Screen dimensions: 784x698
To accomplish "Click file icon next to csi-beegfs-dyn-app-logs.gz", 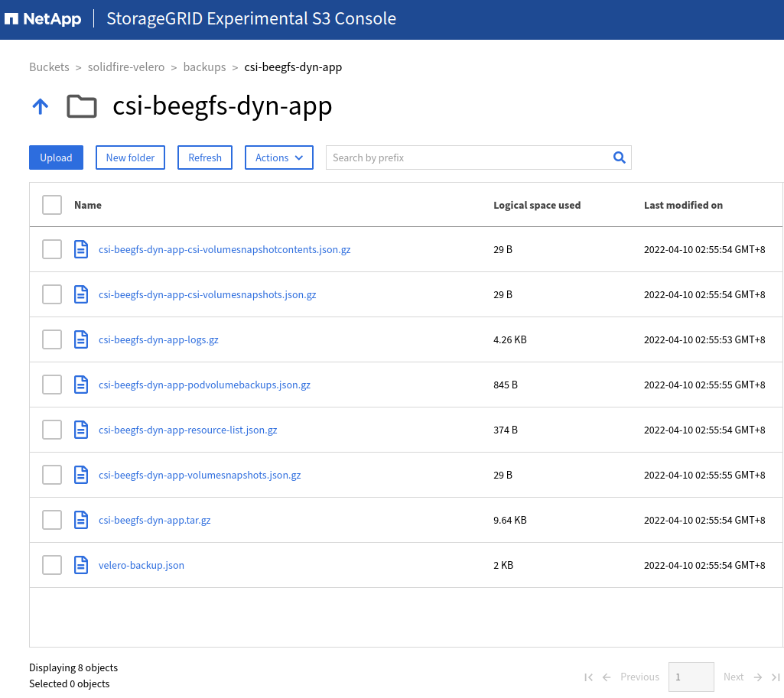I will [x=81, y=339].
